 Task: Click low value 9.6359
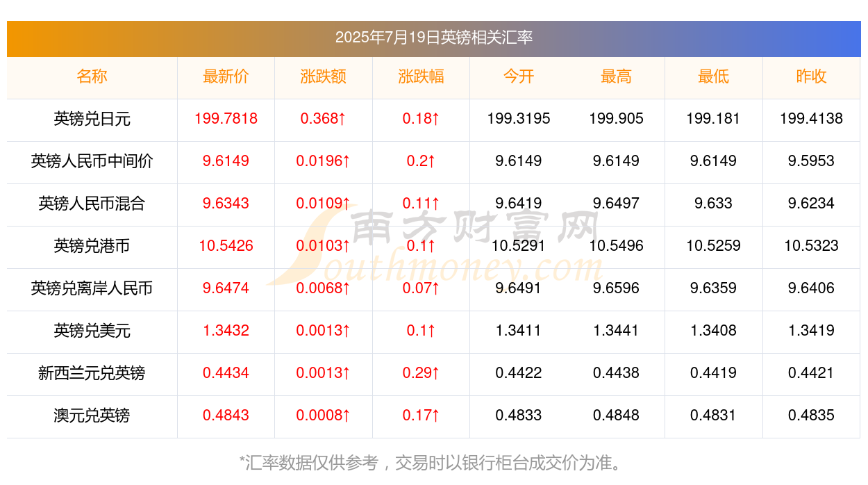713,288
